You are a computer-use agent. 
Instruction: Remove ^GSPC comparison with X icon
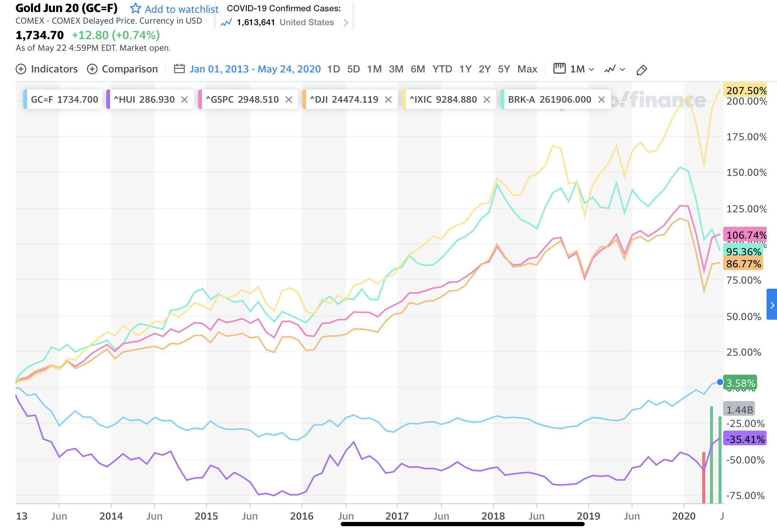(289, 100)
